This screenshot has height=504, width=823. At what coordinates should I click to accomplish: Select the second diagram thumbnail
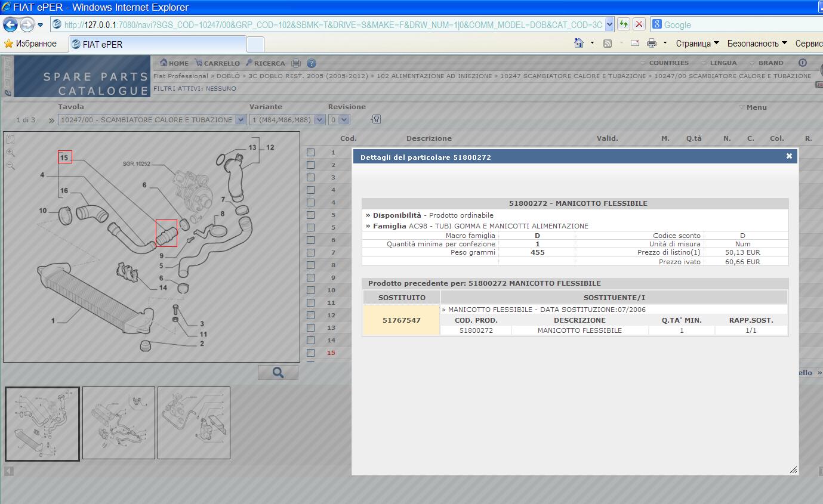click(x=119, y=423)
